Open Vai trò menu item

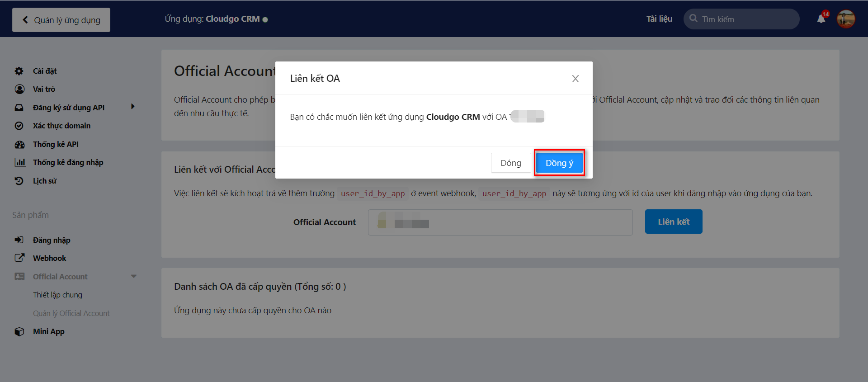coord(44,89)
